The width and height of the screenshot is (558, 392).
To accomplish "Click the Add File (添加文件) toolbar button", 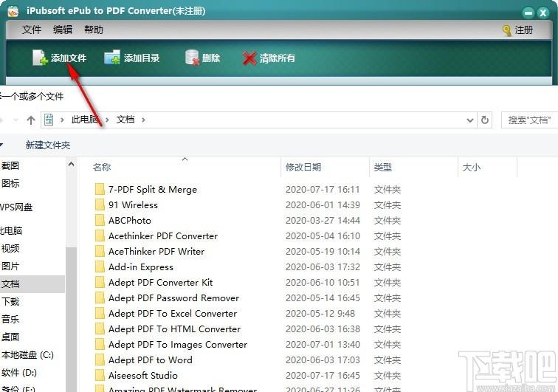I will click(x=60, y=58).
